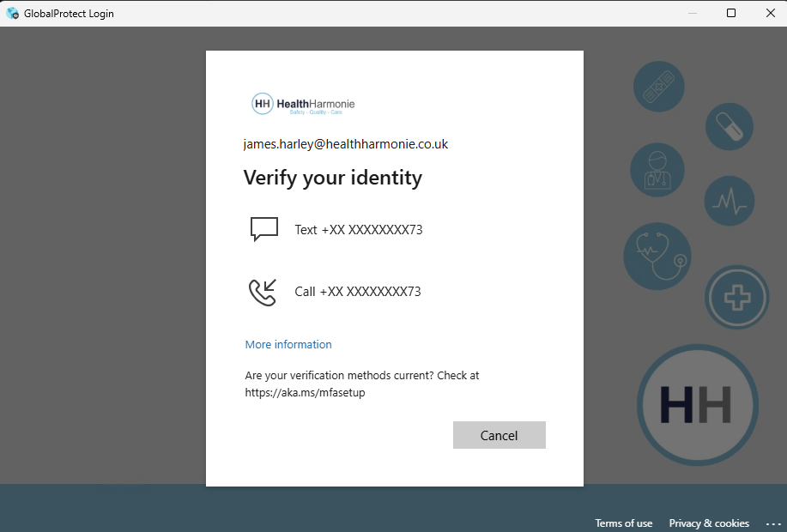This screenshot has width=787, height=532.
Task: Close the GlobalProtect Login window
Action: coord(771,13)
